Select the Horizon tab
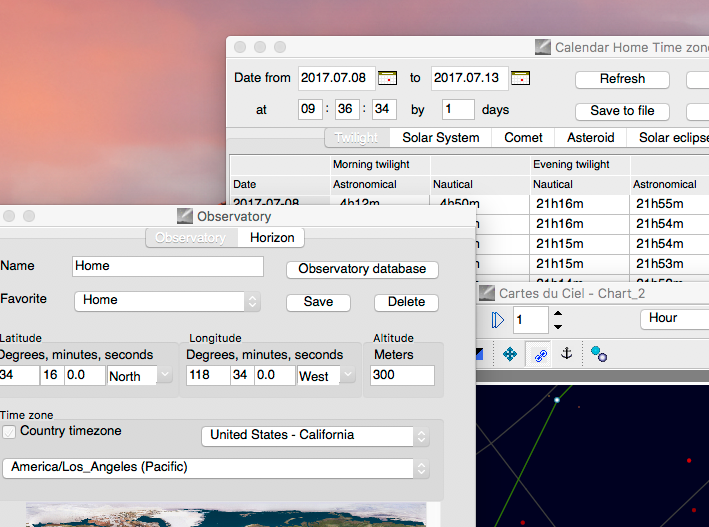 coord(272,237)
